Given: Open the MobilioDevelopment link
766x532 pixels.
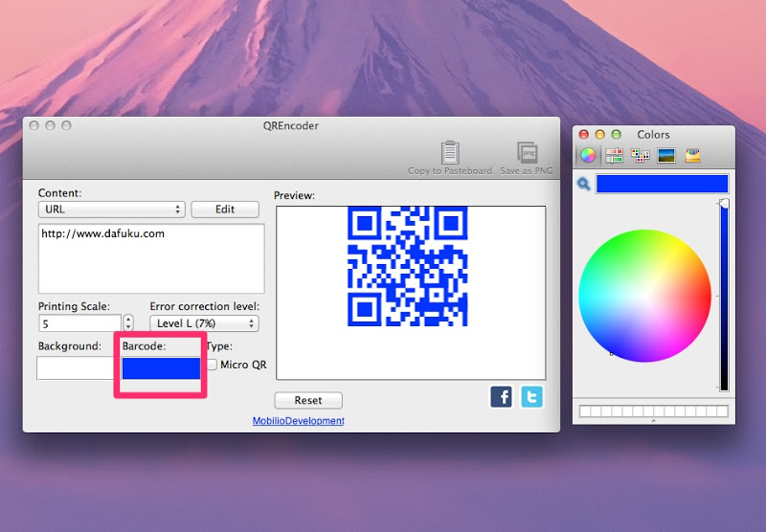Looking at the screenshot, I should pos(298,421).
